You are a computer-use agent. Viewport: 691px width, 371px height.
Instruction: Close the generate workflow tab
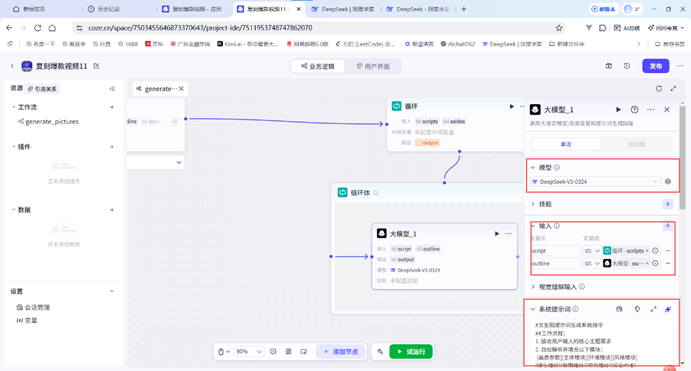(181, 89)
